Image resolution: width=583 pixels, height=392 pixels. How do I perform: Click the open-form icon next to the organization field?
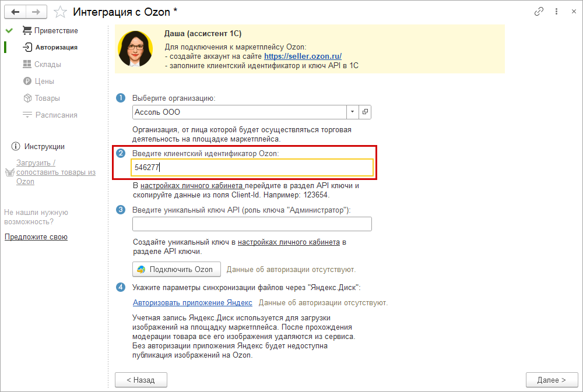(x=365, y=112)
